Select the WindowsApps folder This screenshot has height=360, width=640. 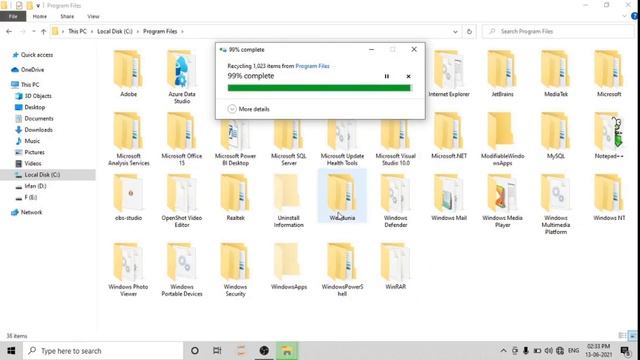pos(289,266)
